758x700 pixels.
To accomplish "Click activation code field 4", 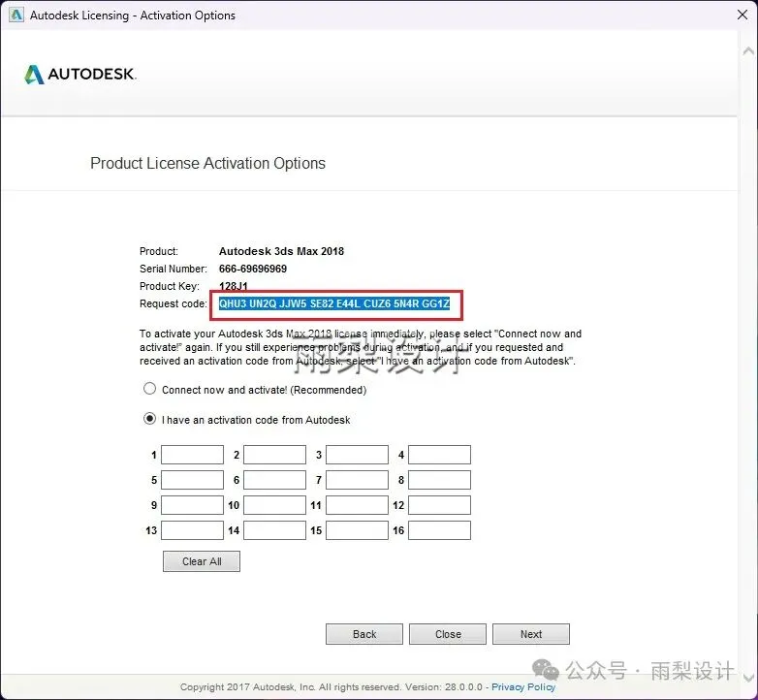I will tap(439, 455).
